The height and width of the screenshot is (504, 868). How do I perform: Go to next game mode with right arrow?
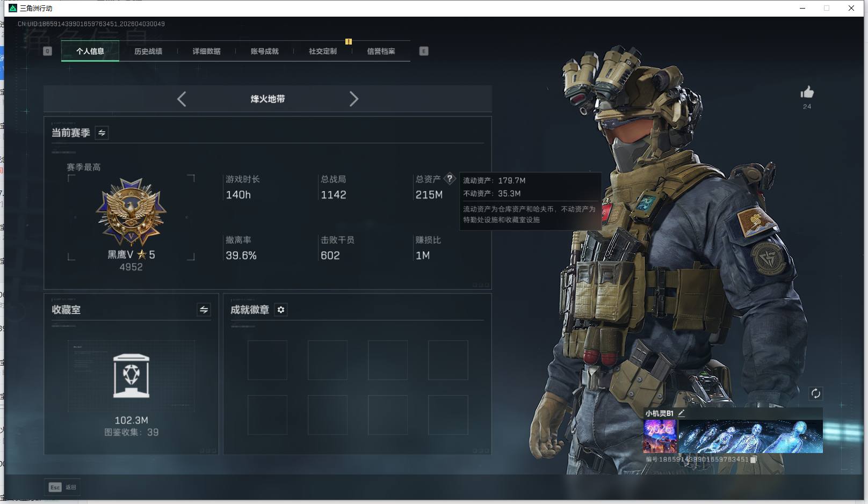(353, 99)
